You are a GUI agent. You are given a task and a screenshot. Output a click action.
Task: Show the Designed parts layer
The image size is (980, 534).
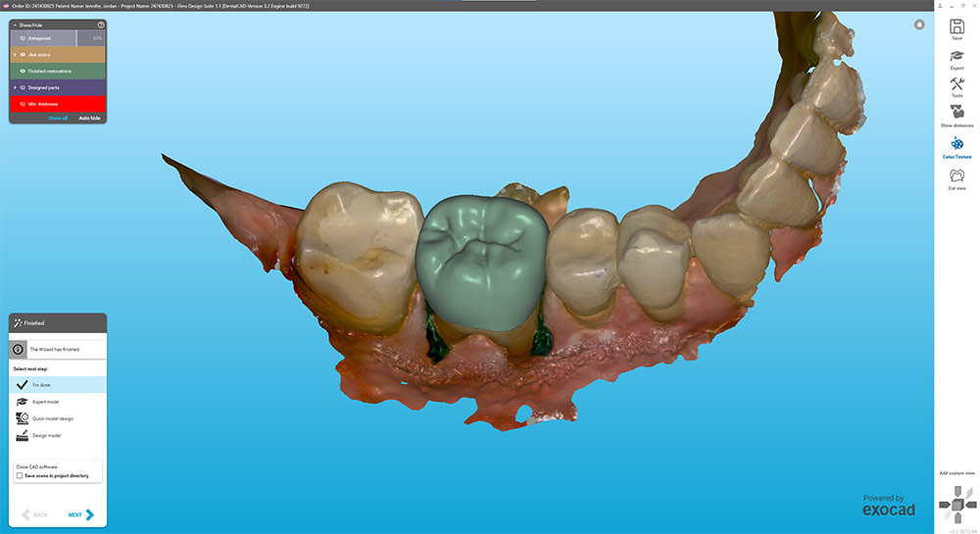point(23,87)
